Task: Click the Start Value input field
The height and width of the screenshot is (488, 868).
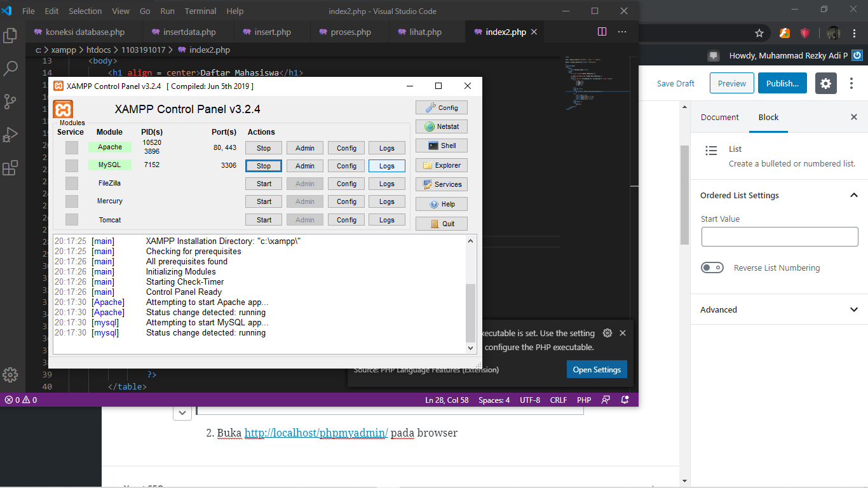Action: pyautogui.click(x=780, y=236)
